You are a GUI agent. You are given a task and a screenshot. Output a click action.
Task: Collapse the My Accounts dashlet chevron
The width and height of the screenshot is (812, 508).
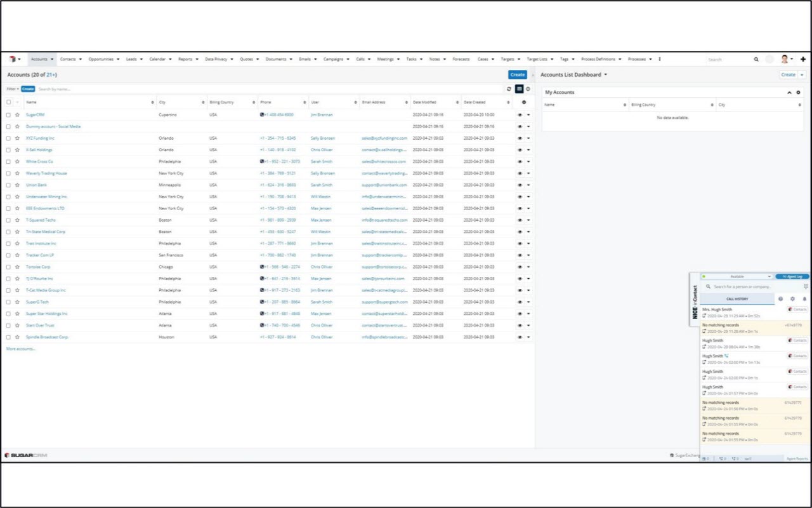[790, 92]
